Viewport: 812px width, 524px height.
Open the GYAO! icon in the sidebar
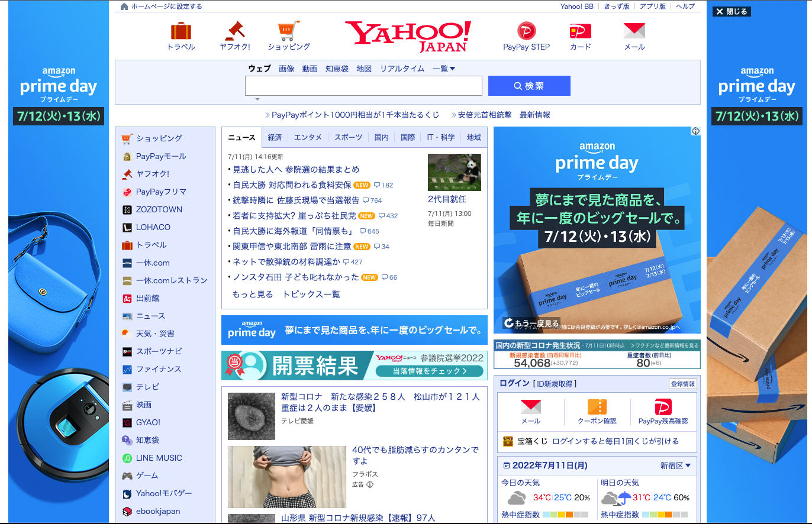pos(126,422)
